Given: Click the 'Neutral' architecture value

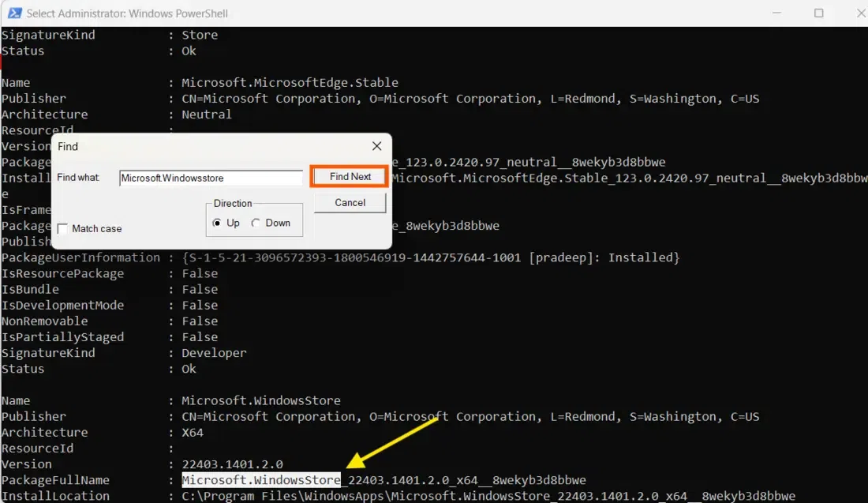Looking at the screenshot, I should coord(207,114).
